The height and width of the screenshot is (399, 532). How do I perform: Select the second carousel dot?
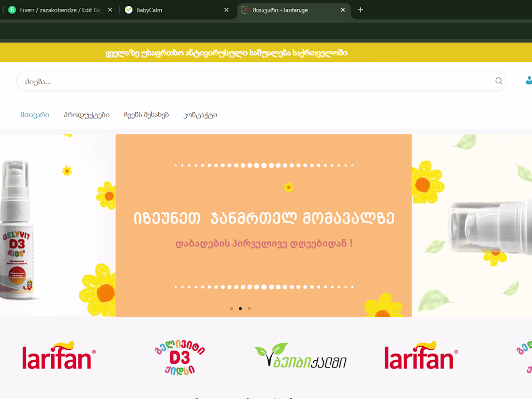point(240,308)
